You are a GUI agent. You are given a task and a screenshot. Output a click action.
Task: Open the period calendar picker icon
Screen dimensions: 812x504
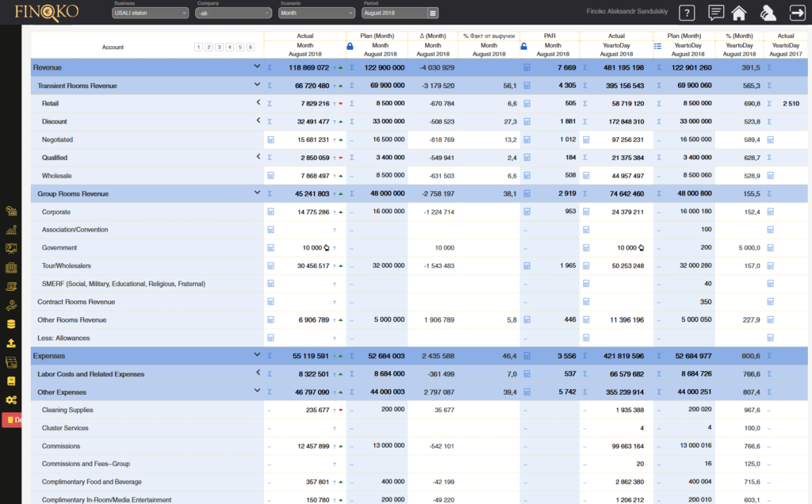[432, 13]
